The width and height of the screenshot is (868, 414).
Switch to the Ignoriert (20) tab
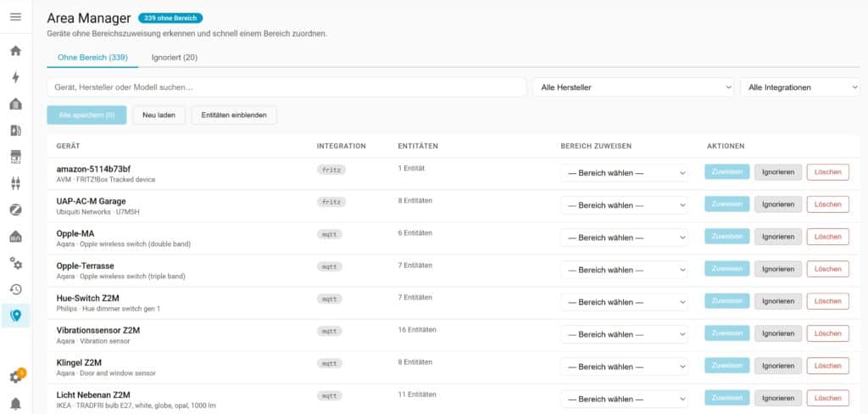point(175,58)
